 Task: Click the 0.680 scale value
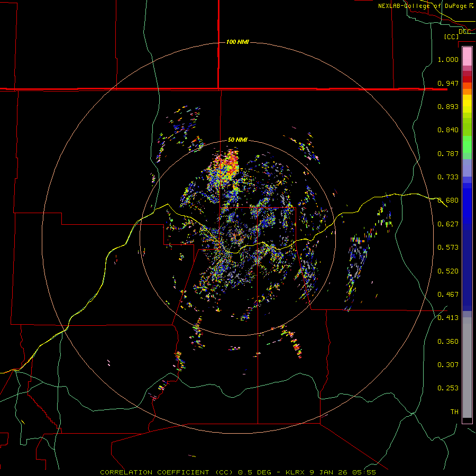[x=448, y=200]
